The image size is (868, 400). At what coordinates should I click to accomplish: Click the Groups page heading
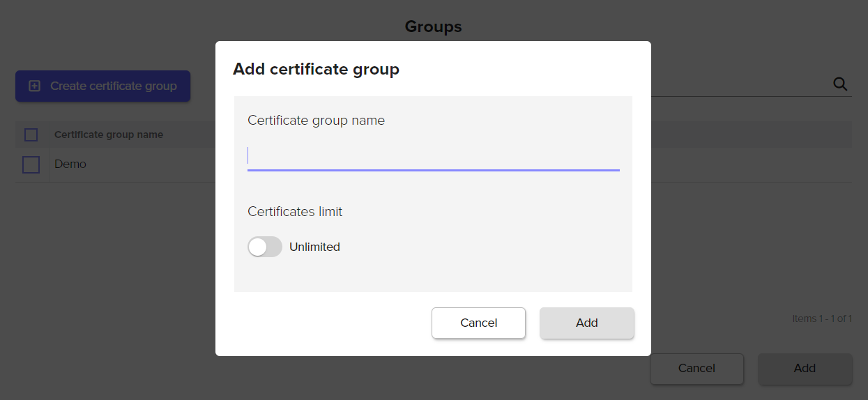[433, 26]
